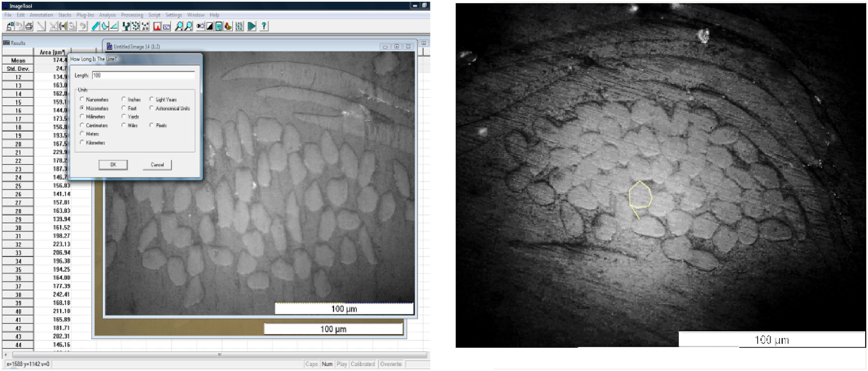
Task: Cancel the How Long Is The Line dialog
Action: 157,165
